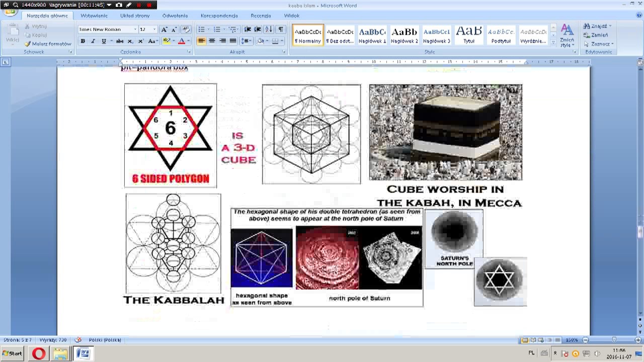Viewport: 644px width, 362px height.
Task: Click the grow font size icon
Action: click(x=164, y=29)
